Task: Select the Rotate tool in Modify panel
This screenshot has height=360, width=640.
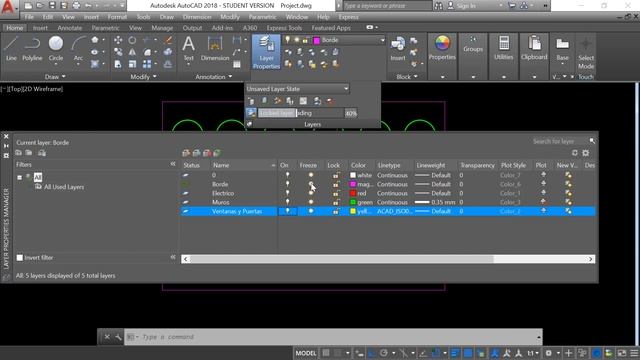Action: [132, 40]
